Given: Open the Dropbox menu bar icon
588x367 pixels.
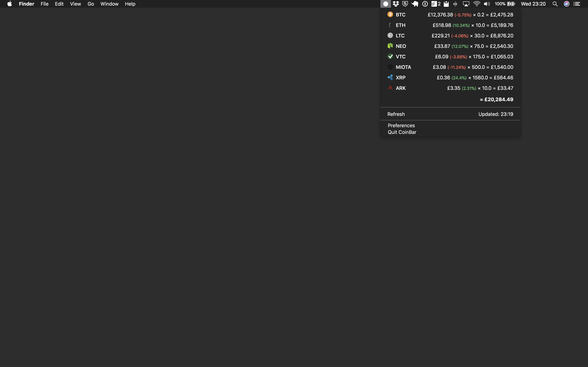Looking at the screenshot, I should pos(395,4).
